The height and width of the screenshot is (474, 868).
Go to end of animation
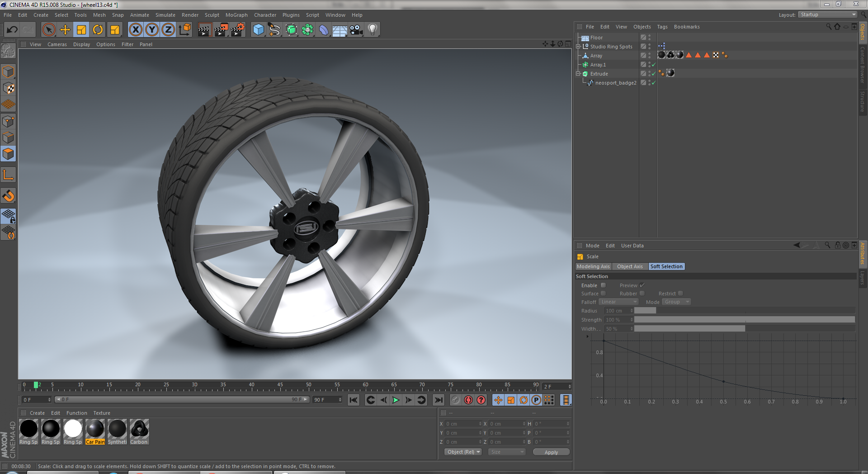pyautogui.click(x=438, y=400)
